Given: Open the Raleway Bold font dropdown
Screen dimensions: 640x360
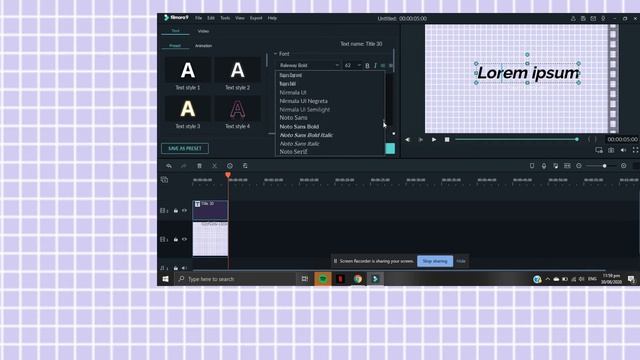Looking at the screenshot, I should (309, 65).
